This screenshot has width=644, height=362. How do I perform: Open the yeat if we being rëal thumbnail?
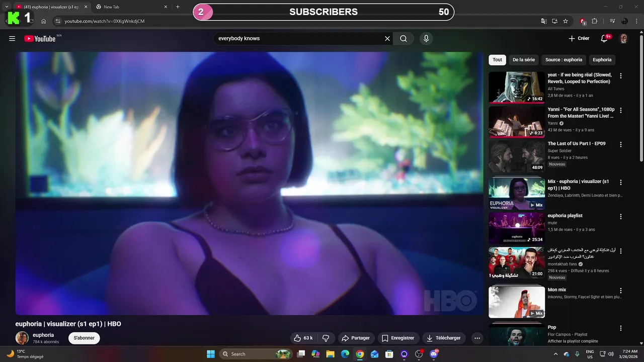(x=517, y=87)
